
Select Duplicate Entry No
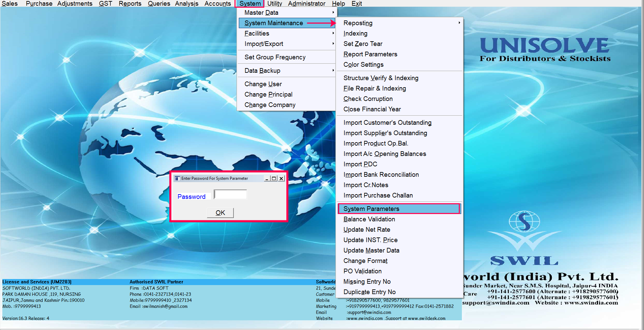(399, 292)
